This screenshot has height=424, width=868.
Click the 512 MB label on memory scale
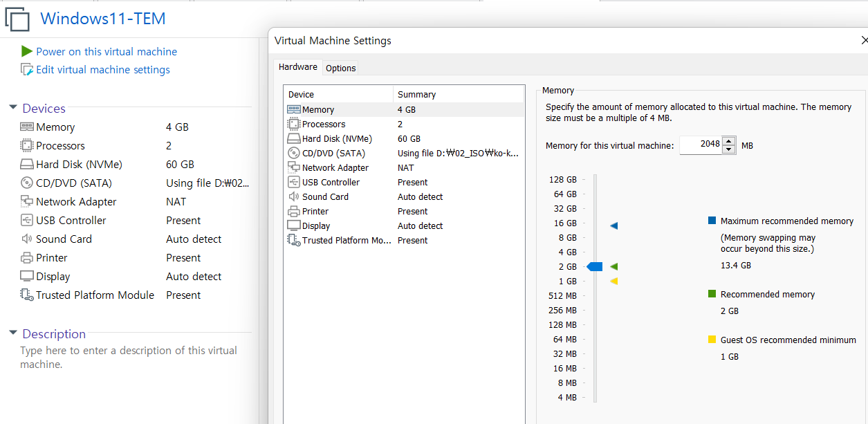[x=562, y=295]
